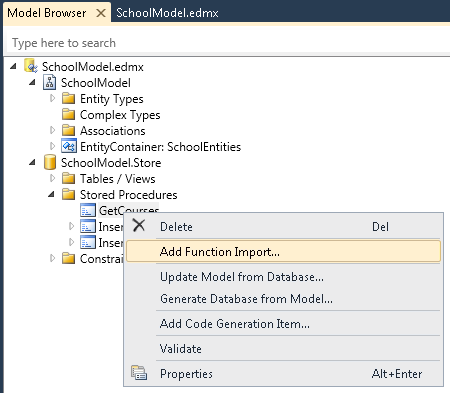450x393 pixels.
Task: Click the SchoolModel.edmx root file icon
Action: click(31, 66)
